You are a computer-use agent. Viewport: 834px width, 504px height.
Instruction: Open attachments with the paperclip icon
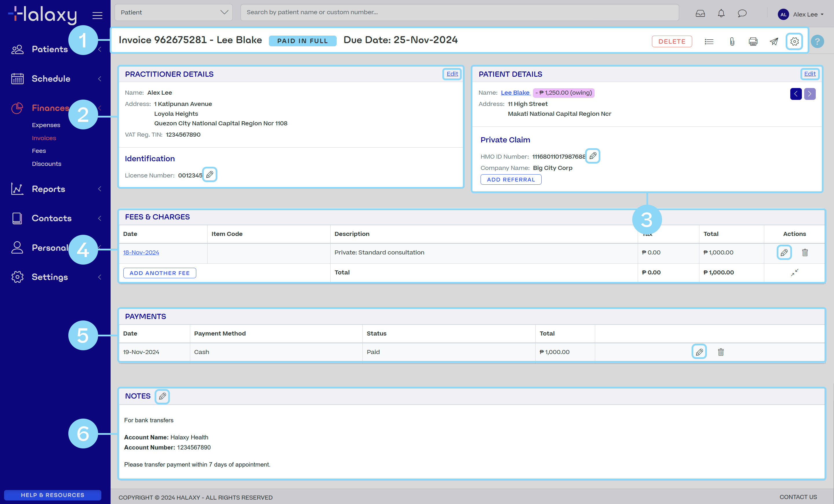[732, 41]
